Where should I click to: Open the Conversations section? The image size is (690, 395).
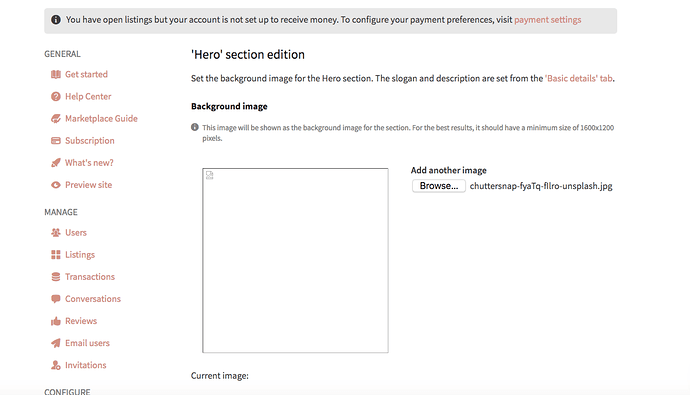(x=93, y=299)
